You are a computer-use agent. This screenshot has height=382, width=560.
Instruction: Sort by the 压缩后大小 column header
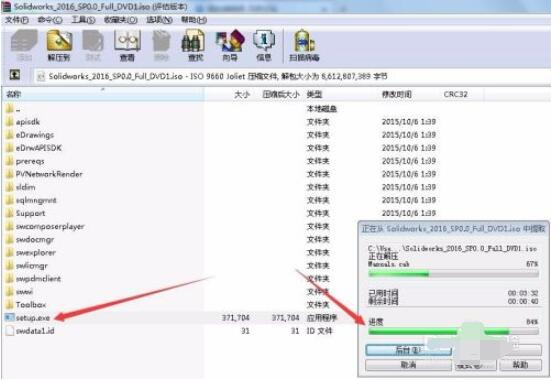(x=281, y=94)
